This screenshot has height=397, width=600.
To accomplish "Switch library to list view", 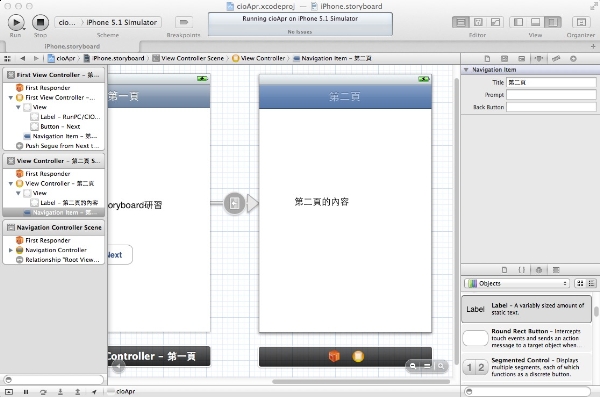I will tap(591, 283).
